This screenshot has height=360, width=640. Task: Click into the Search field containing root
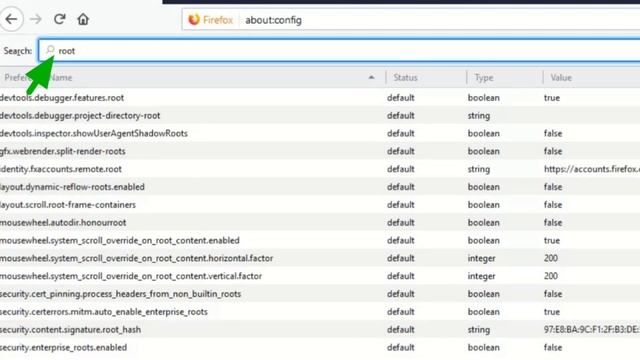[x=340, y=51]
